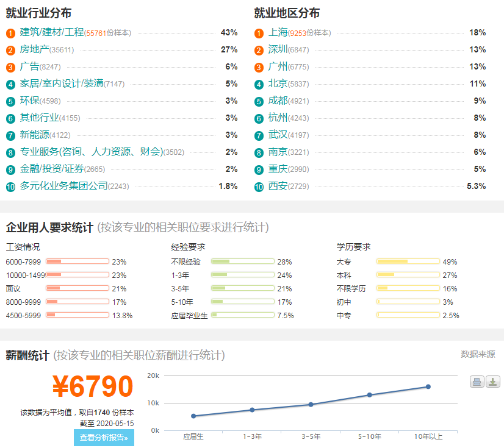Click the 不限经验 experience bar
The image size is (504, 448).
tap(243, 261)
